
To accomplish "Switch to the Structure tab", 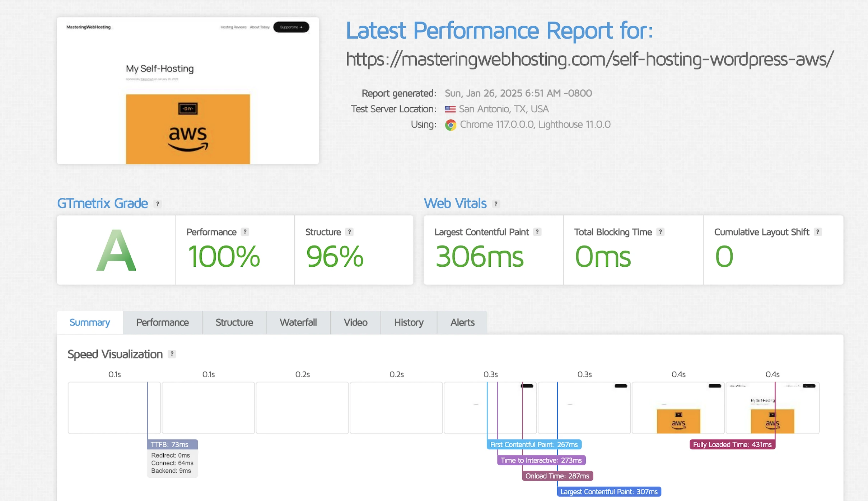I will (x=234, y=322).
